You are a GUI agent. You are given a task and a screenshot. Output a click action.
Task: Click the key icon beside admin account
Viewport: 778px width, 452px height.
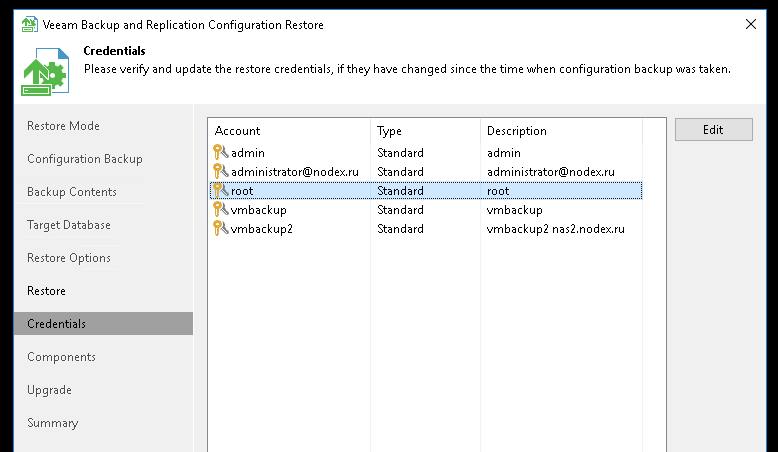220,152
